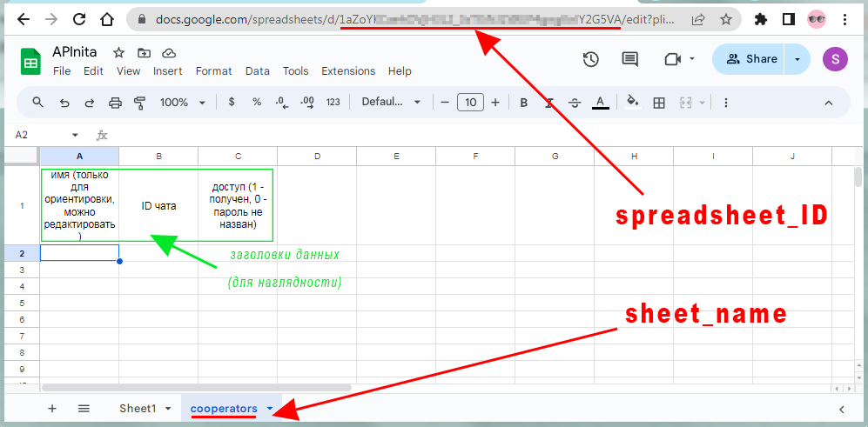Open the Extensions menu
The image size is (868, 427).
click(347, 71)
